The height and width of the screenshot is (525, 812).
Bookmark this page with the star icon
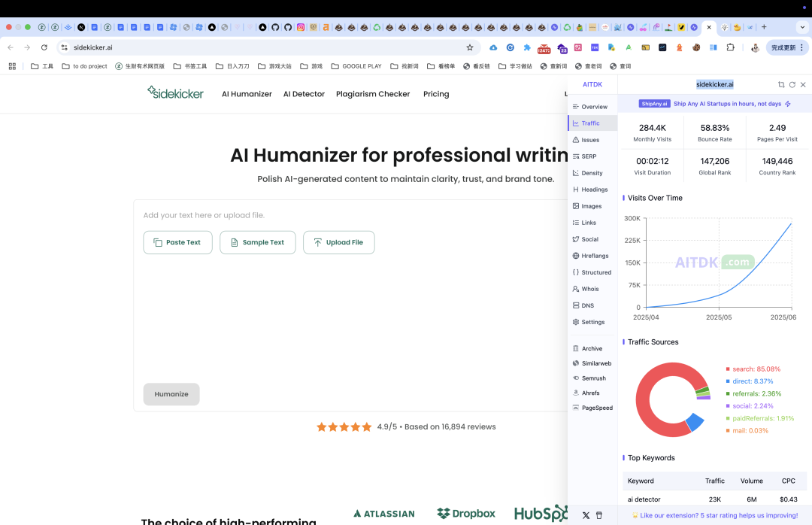[x=470, y=47]
